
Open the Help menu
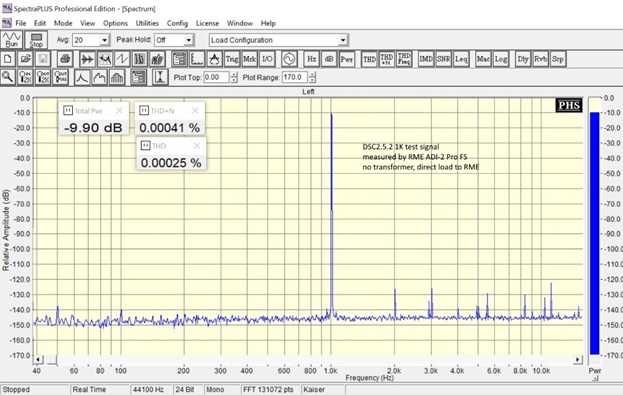tap(268, 23)
